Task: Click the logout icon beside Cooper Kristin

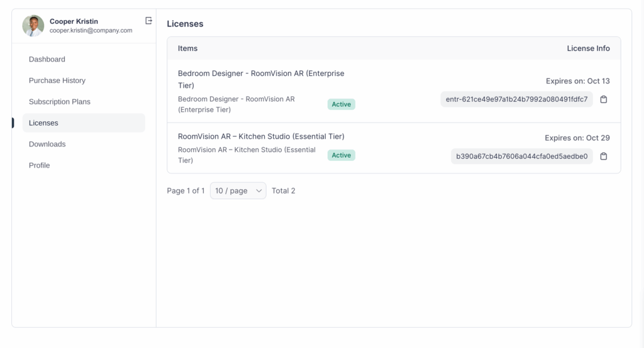Action: (148, 21)
